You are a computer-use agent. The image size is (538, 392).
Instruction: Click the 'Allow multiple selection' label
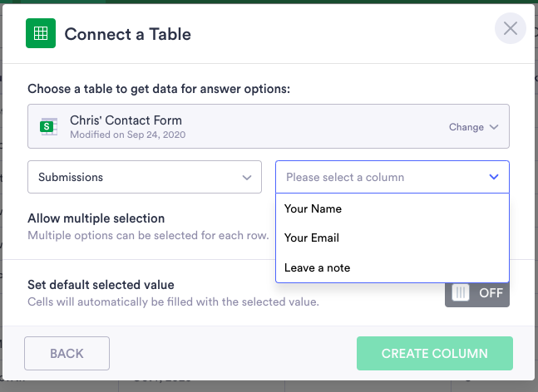tap(96, 218)
